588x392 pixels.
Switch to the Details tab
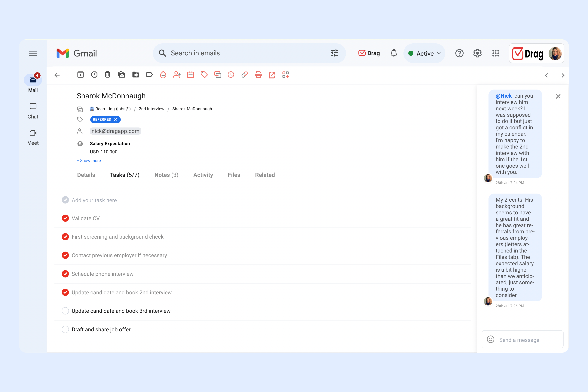tap(86, 175)
